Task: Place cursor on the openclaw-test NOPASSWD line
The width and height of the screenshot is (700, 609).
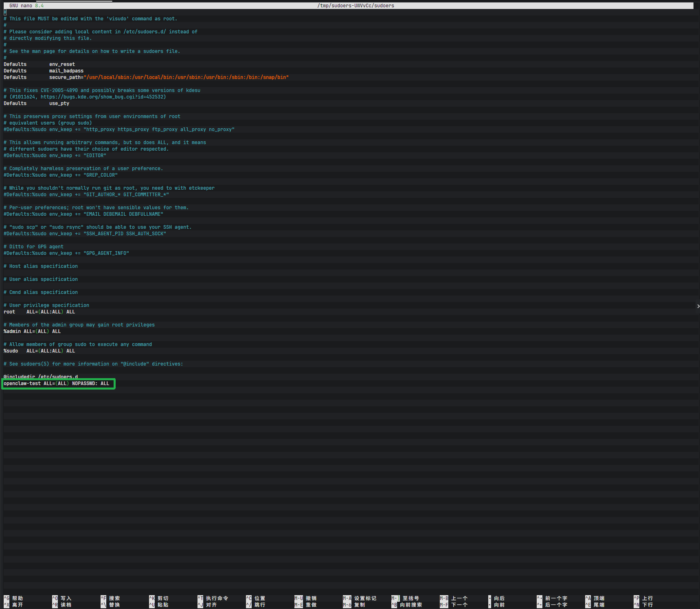Action: coord(56,383)
